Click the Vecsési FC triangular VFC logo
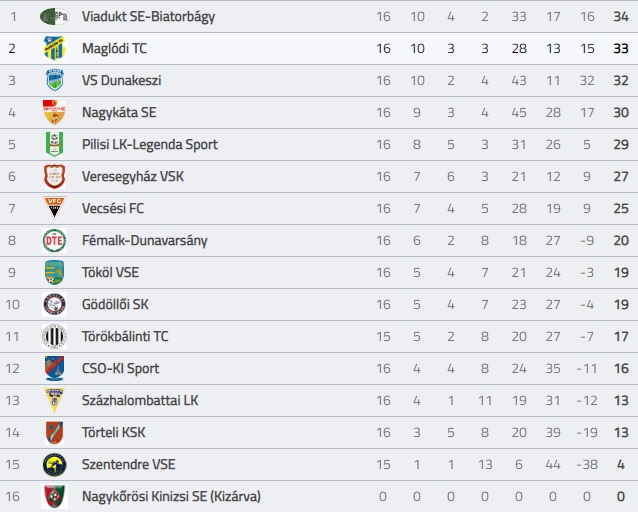Viewport: 638px width, 512px height. click(x=55, y=208)
